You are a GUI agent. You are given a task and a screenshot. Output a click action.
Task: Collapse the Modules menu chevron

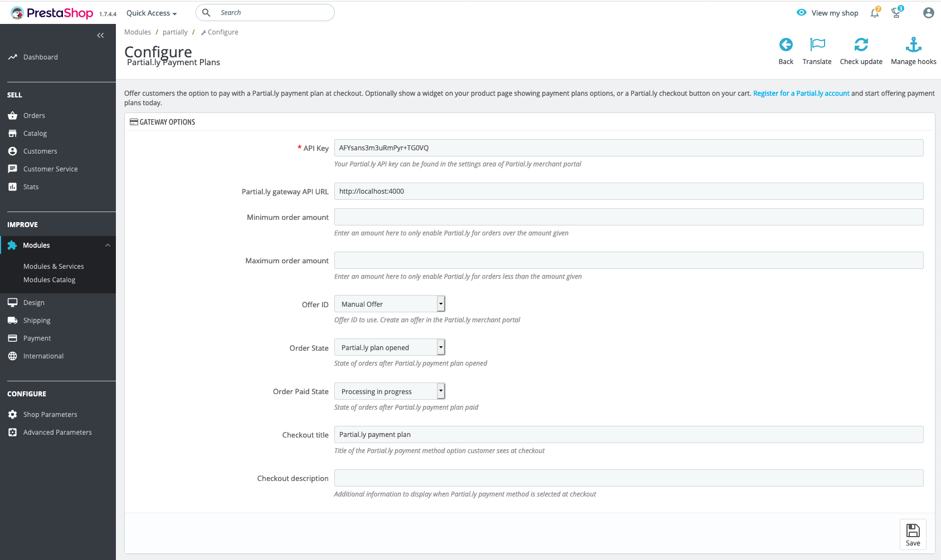click(108, 245)
